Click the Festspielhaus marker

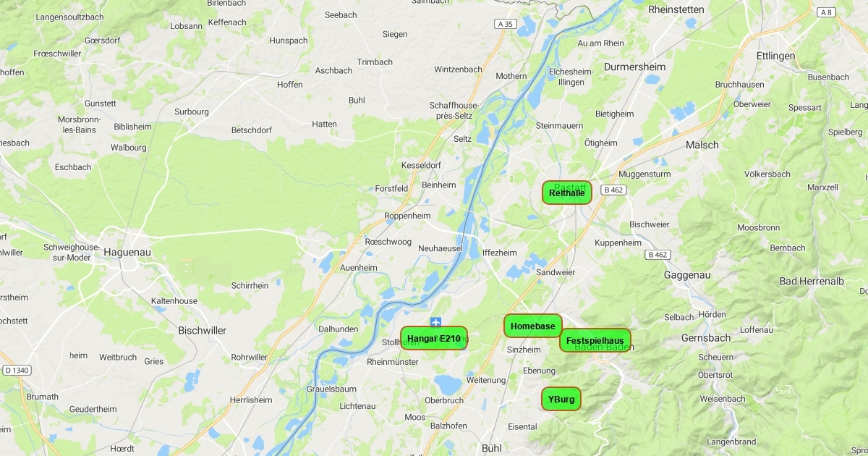pos(595,340)
